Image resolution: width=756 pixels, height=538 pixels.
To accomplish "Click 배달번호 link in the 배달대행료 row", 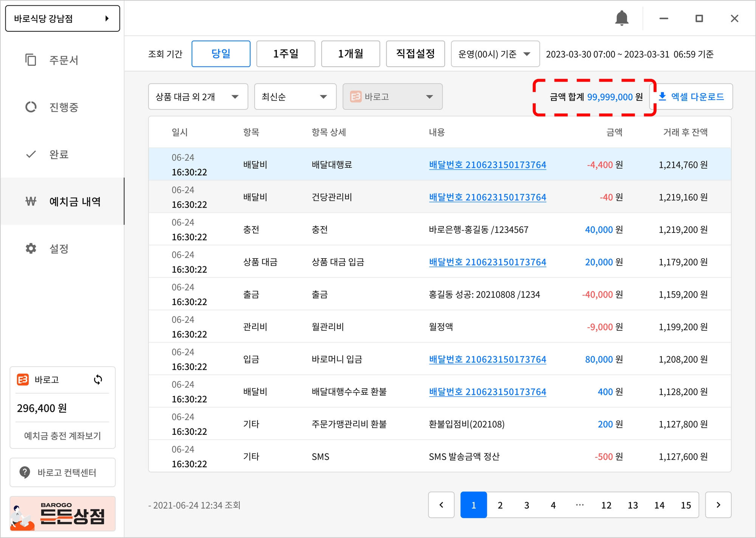I will pyautogui.click(x=487, y=165).
